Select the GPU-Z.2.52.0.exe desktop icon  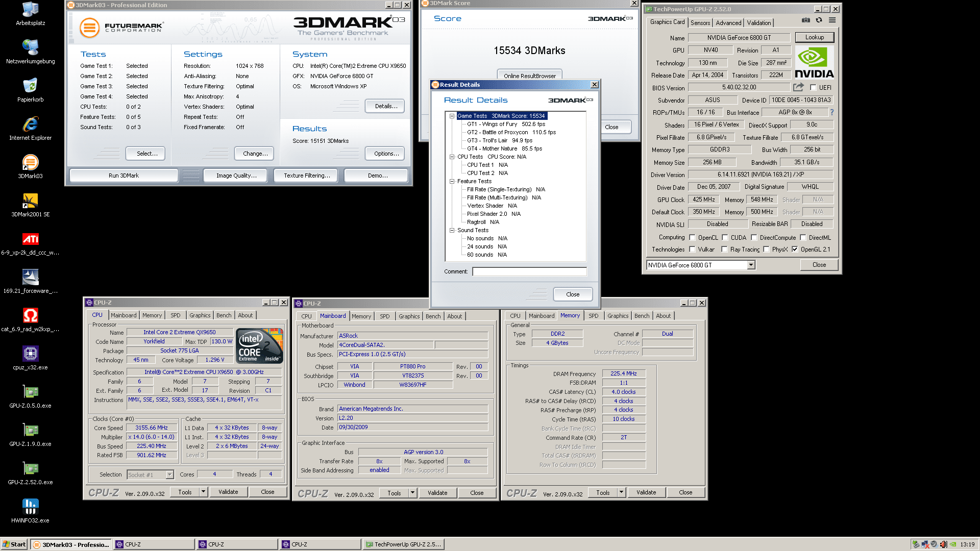[31, 473]
